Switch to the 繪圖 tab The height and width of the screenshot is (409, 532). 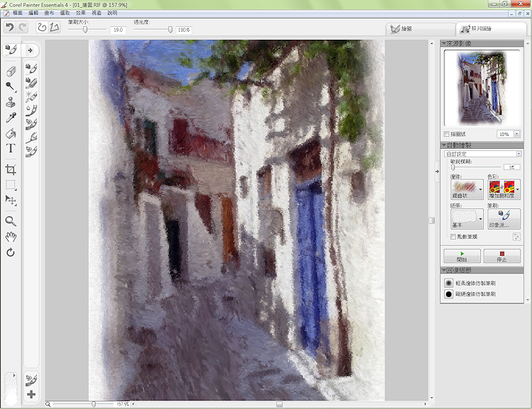(x=421, y=29)
